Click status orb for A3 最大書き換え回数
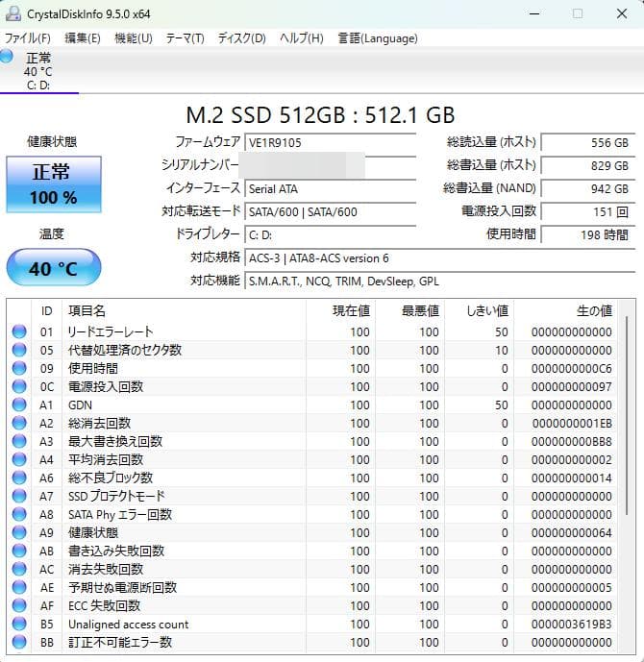 [19, 441]
